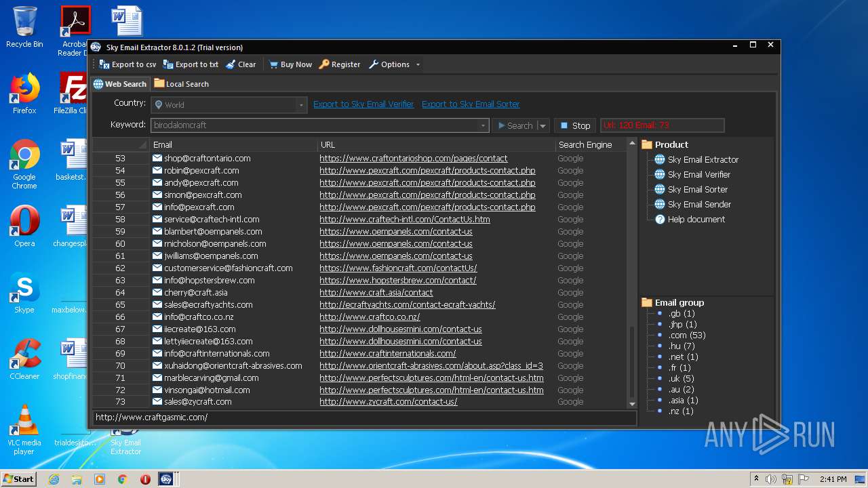Switch to the Local Search tab
The image size is (868, 488).
[181, 84]
